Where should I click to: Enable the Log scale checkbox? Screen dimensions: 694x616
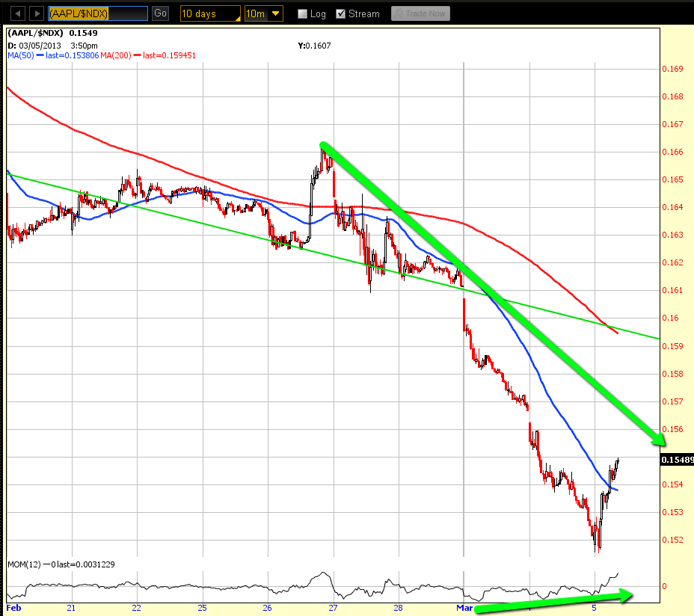[302, 13]
